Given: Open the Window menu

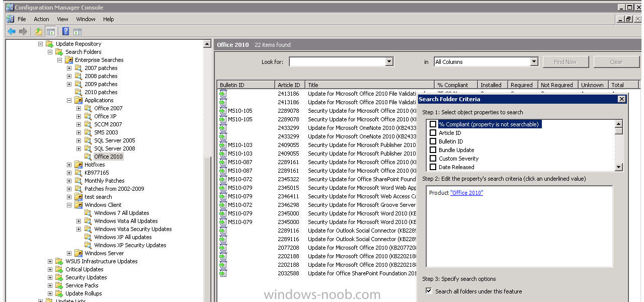Looking at the screenshot, I should click(x=86, y=19).
